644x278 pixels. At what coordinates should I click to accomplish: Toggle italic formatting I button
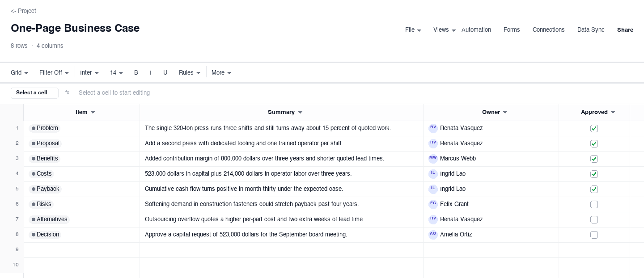click(151, 72)
